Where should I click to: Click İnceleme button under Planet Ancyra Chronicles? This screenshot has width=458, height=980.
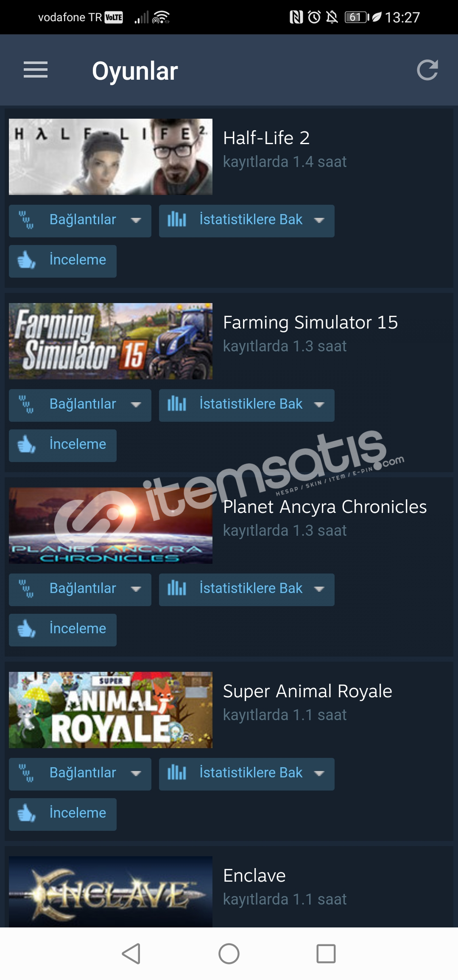(63, 630)
